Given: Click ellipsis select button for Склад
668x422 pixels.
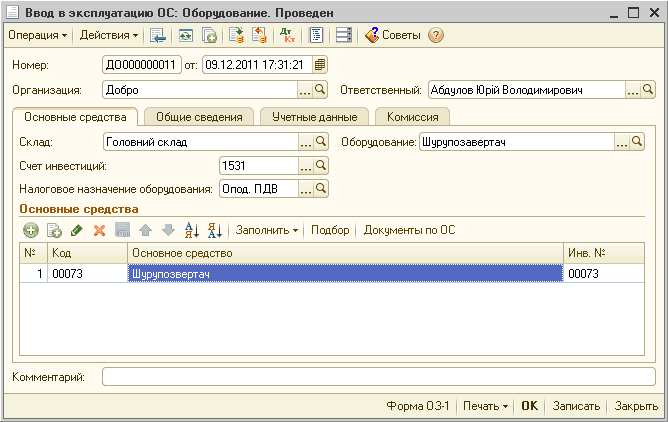Looking at the screenshot, I should 306,142.
